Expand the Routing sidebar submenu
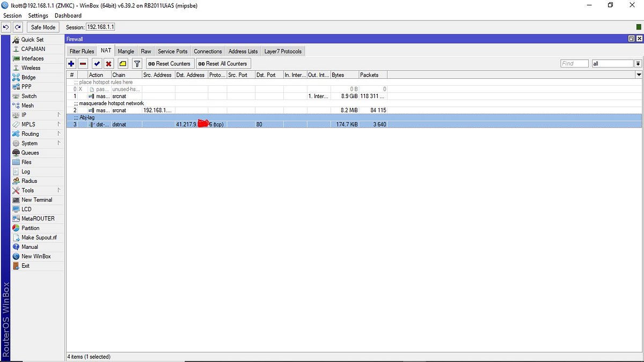Image resolution: width=644 pixels, height=362 pixels. tap(30, 134)
